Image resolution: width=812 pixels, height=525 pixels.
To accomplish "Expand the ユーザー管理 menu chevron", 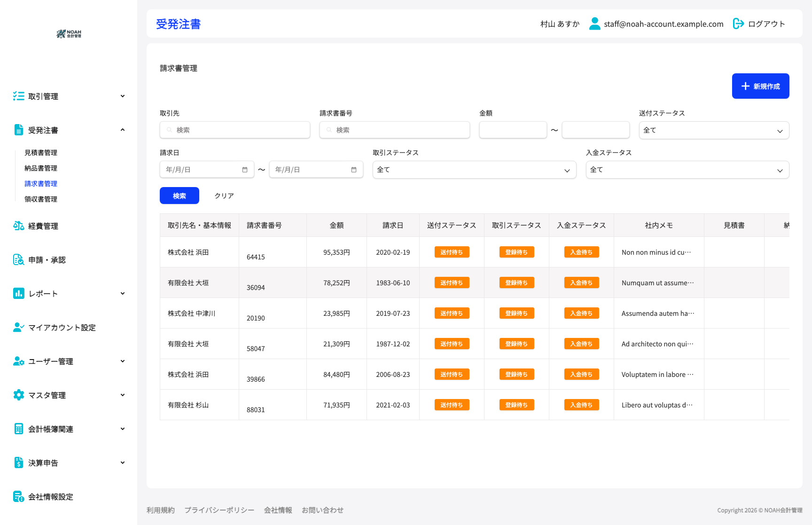I will pyautogui.click(x=123, y=361).
